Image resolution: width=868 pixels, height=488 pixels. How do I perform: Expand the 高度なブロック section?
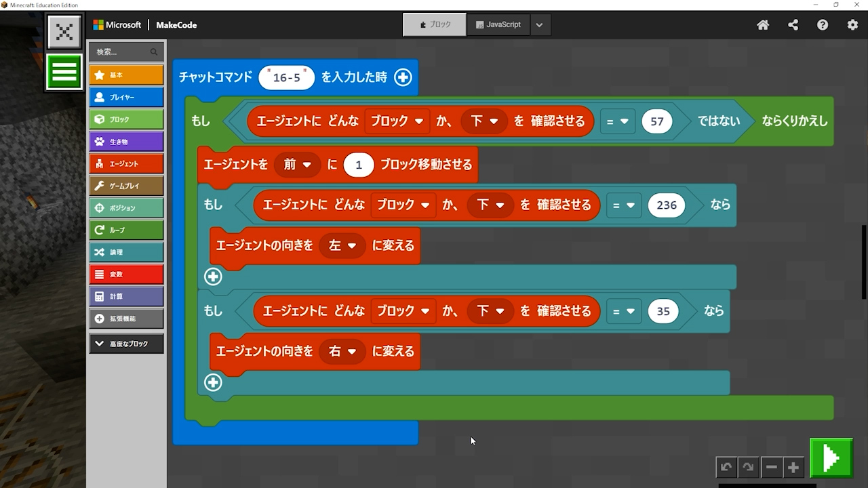126,344
